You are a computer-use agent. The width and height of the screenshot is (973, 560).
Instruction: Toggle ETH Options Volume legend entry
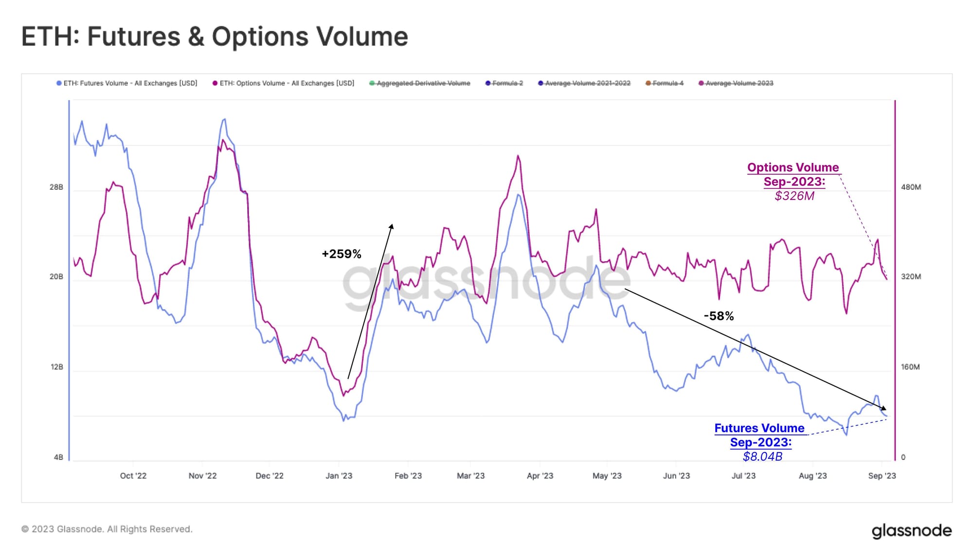coord(283,83)
